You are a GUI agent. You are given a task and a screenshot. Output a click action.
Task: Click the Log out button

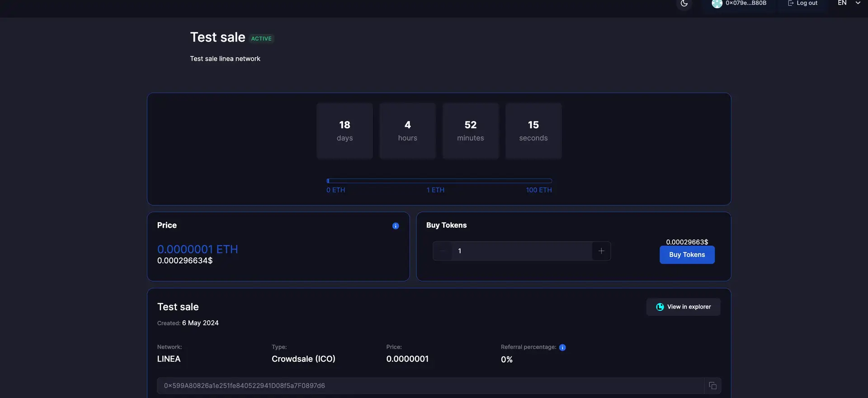click(803, 3)
